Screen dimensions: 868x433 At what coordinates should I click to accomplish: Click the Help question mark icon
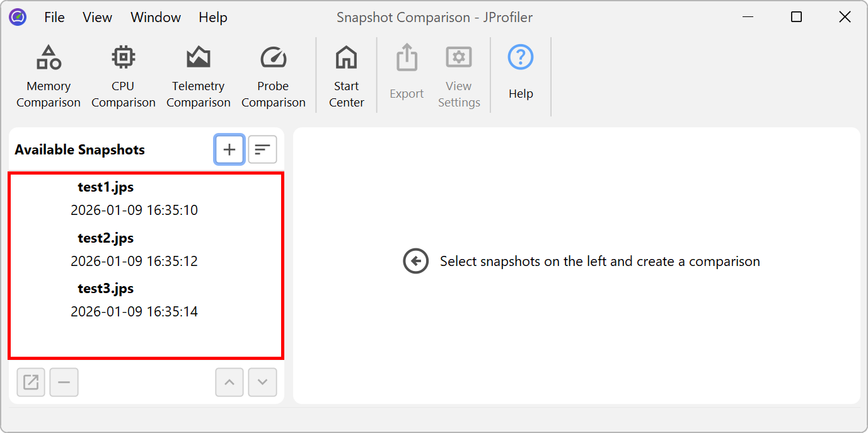[521, 59]
